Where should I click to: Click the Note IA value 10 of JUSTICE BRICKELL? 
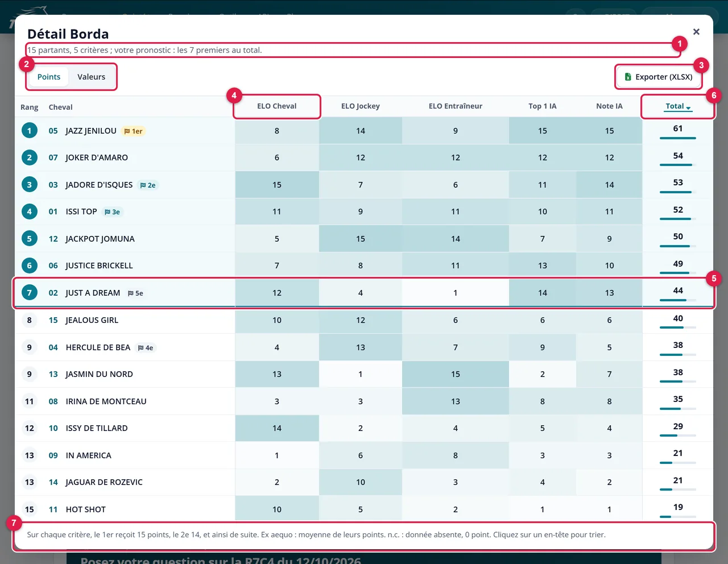point(609,266)
